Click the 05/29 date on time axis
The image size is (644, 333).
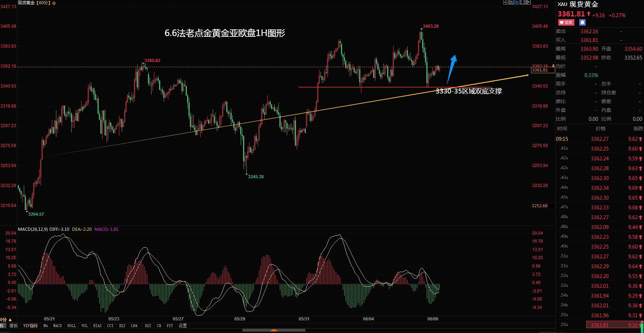[240, 319]
